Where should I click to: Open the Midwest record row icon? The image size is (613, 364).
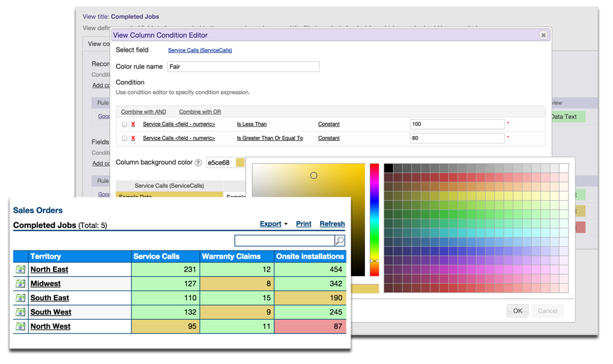[20, 284]
